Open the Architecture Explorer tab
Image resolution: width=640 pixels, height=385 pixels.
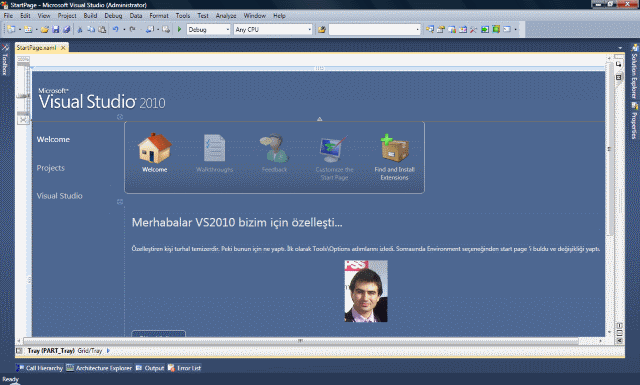pyautogui.click(x=99, y=368)
